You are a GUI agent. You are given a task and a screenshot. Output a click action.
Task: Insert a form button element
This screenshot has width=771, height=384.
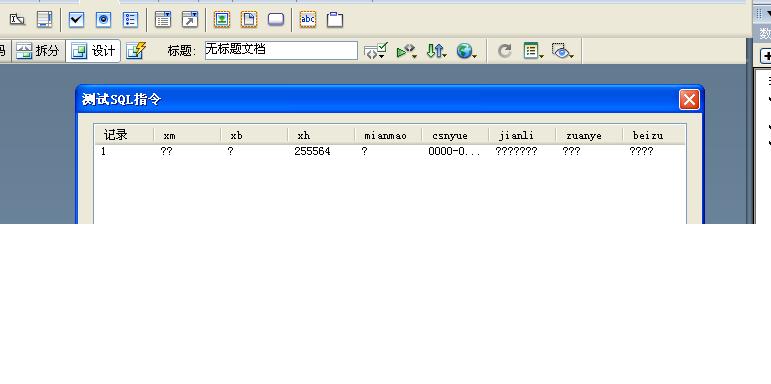coord(276,20)
